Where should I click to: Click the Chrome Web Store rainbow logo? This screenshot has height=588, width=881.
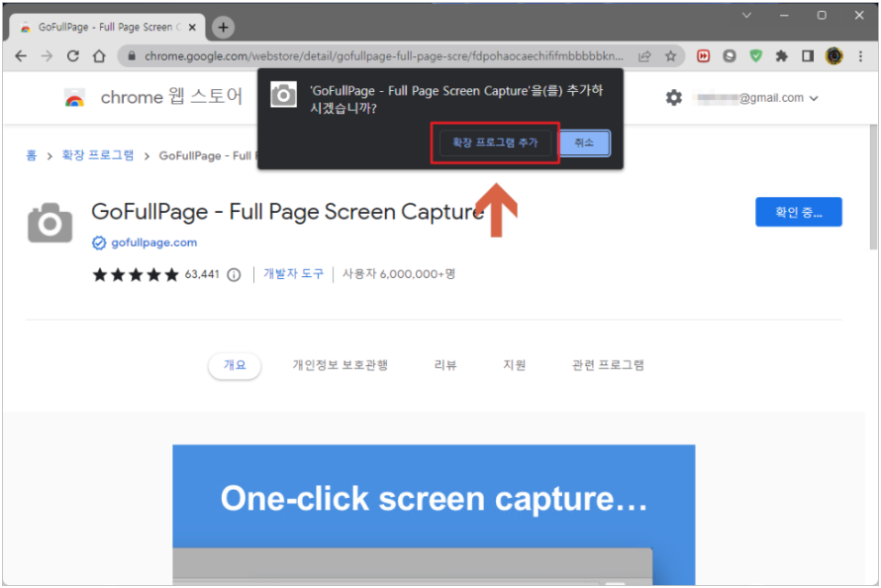click(x=74, y=98)
